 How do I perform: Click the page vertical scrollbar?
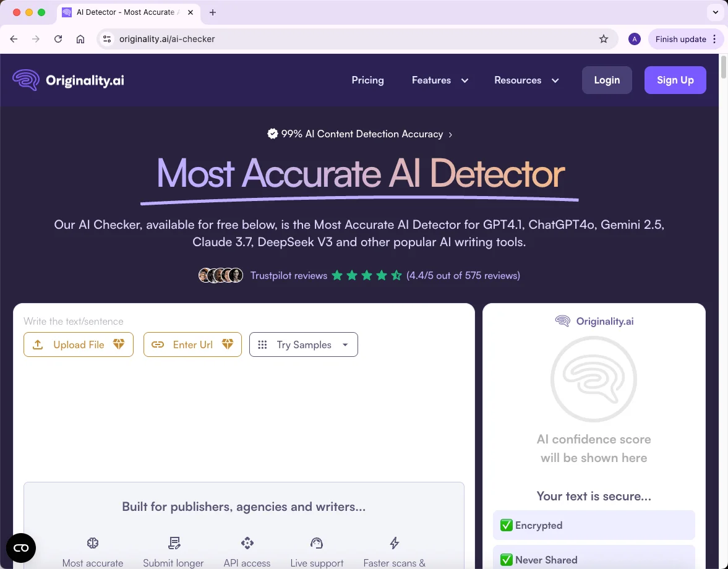pos(723,68)
